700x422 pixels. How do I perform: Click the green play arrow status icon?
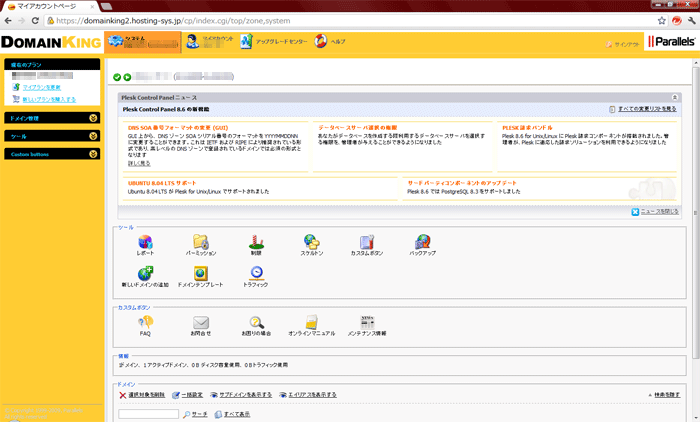click(x=127, y=77)
